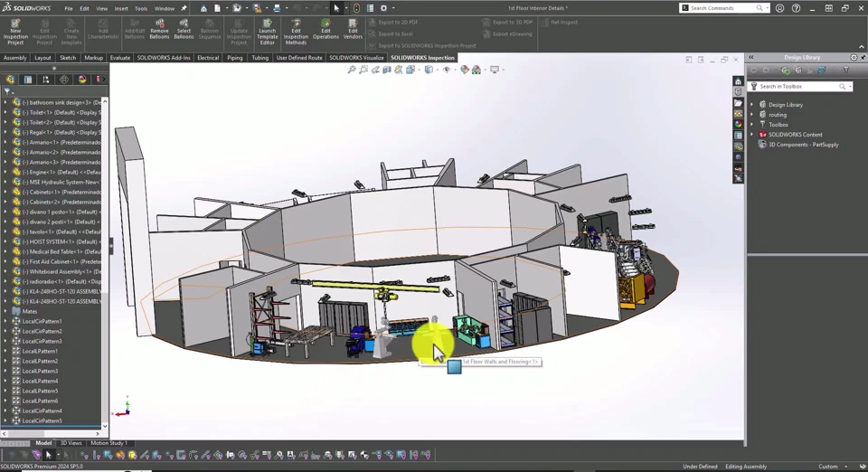Open the DisplayManager tab icon
The image size is (868, 472).
[x=82, y=80]
